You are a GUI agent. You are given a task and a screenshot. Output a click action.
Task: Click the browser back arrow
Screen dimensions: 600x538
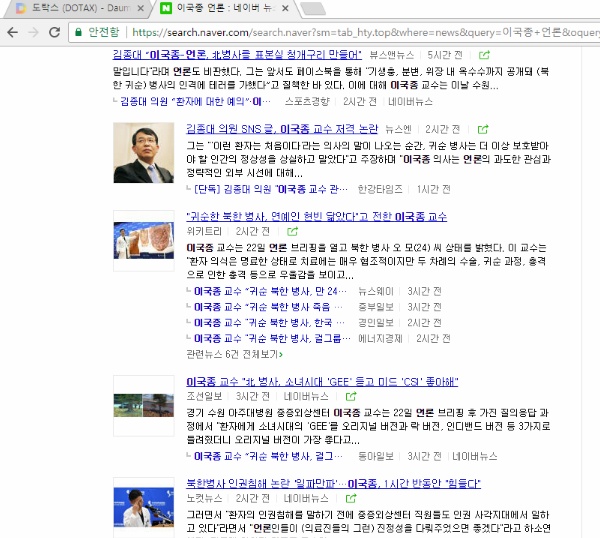[x=13, y=32]
